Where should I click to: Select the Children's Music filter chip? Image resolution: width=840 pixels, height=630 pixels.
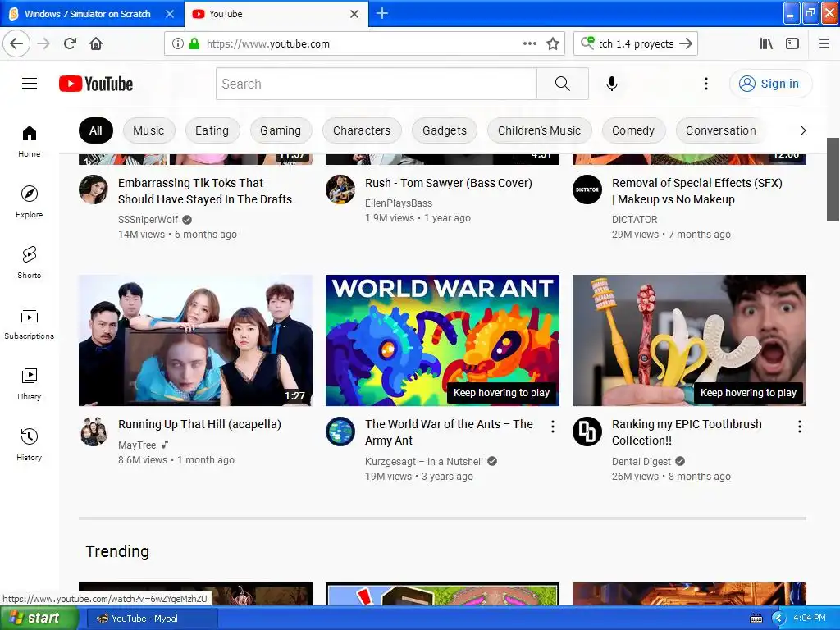click(540, 130)
